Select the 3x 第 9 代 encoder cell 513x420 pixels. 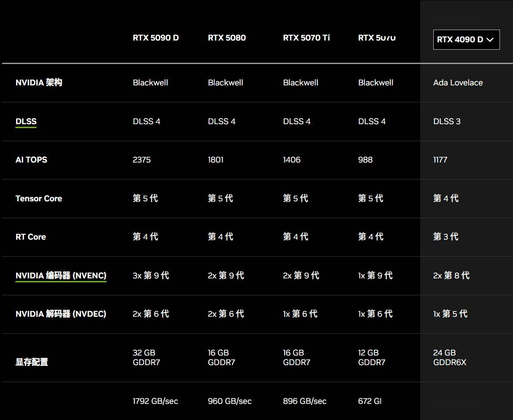tap(151, 275)
